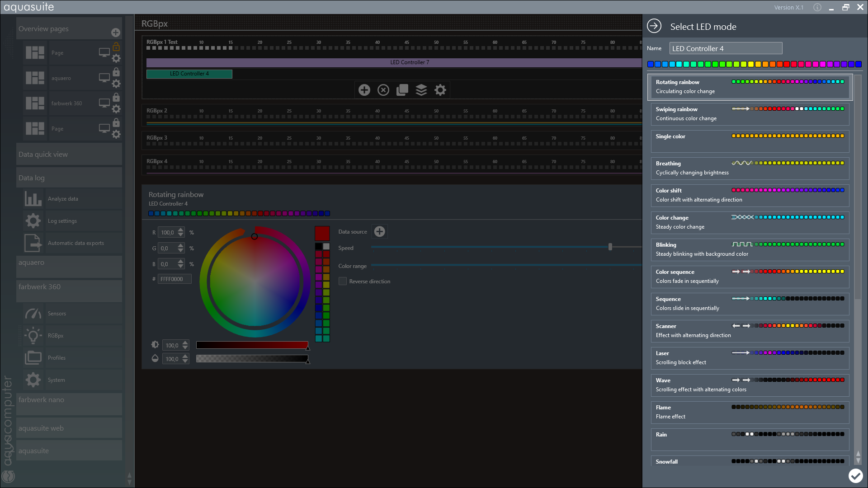Toggle the lock on the farbwerk 360 page
Viewport: 868px width, 488px height.
click(x=116, y=98)
